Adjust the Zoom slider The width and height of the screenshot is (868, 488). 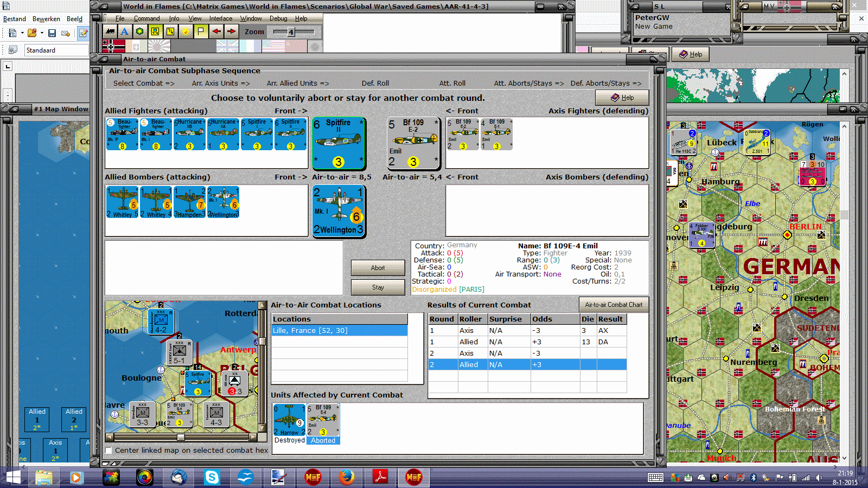point(291,32)
